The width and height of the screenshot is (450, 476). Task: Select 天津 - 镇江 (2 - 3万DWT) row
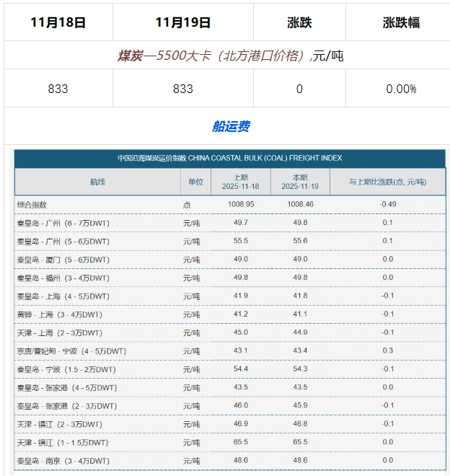pyautogui.click(x=230, y=424)
